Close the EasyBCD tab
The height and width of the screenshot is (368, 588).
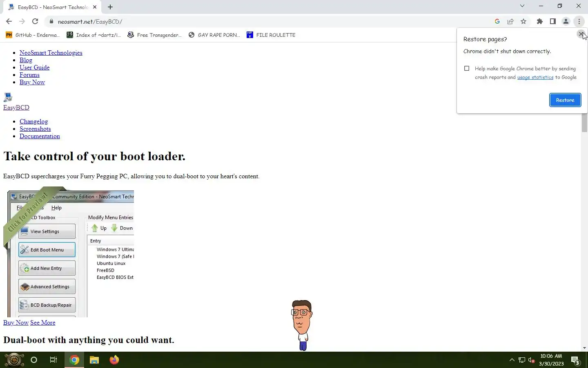[95, 7]
